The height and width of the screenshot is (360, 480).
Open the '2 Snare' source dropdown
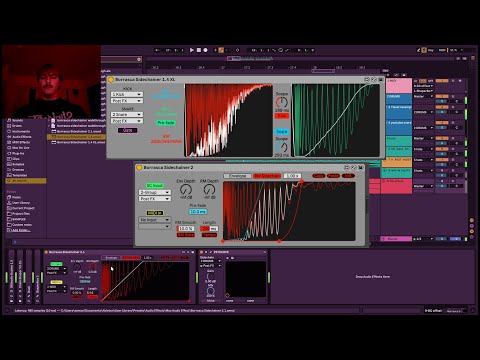(127, 114)
